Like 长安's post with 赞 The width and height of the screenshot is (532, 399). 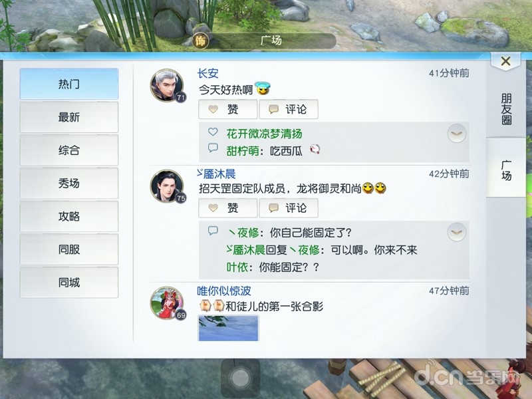coord(227,109)
